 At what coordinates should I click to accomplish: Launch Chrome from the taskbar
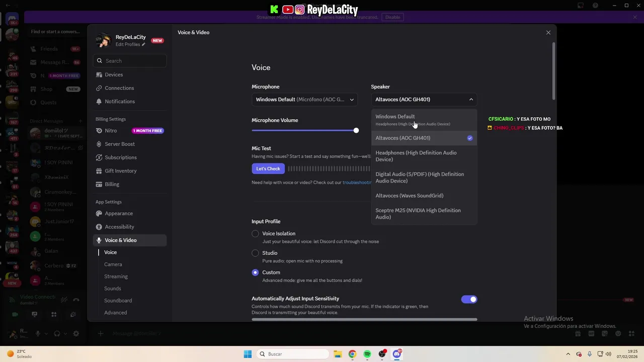tap(352, 354)
